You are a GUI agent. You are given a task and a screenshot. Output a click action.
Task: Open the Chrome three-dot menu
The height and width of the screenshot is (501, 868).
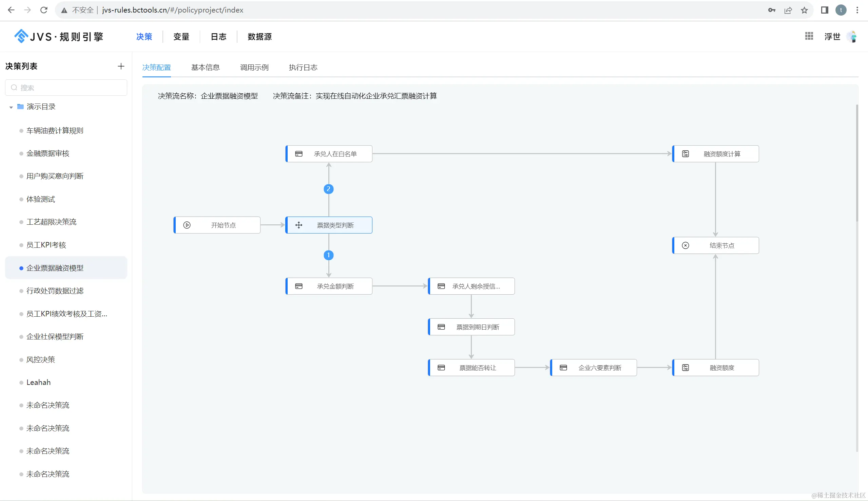click(x=857, y=10)
